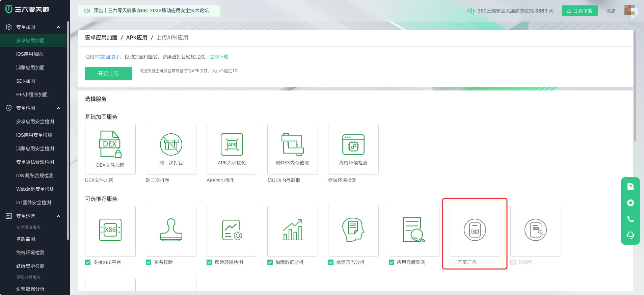This screenshot has width=644, height=295.
Task: Click the 签名校验 stamp icon
Action: [x=171, y=230]
